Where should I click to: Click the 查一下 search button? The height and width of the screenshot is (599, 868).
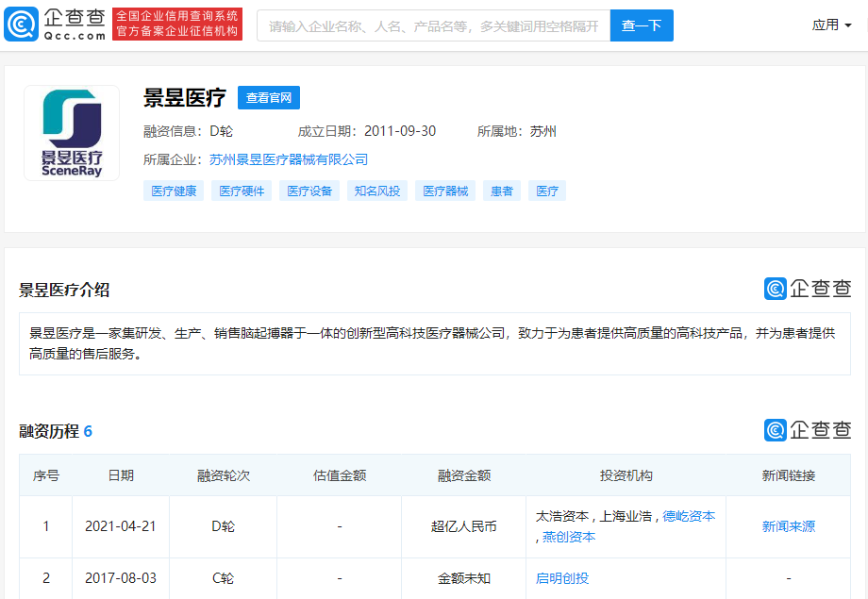(x=642, y=25)
